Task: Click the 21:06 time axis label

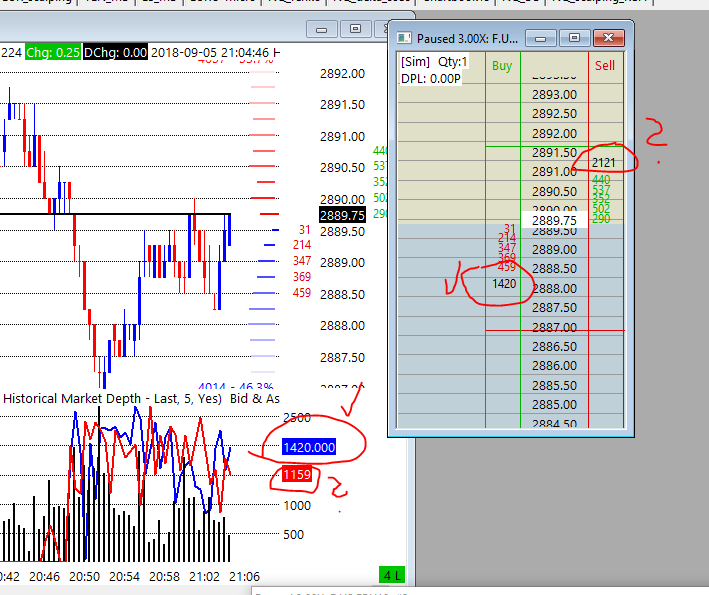Action: pyautogui.click(x=245, y=577)
